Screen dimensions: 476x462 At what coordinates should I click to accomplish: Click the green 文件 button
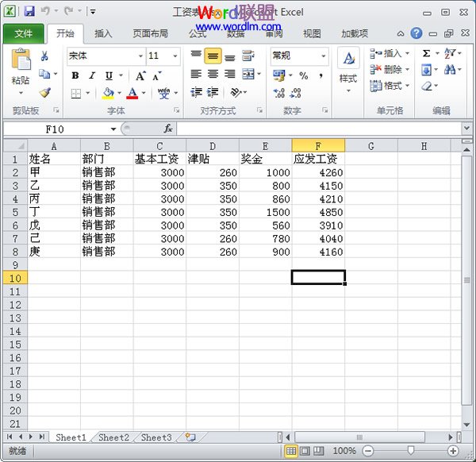click(x=24, y=33)
